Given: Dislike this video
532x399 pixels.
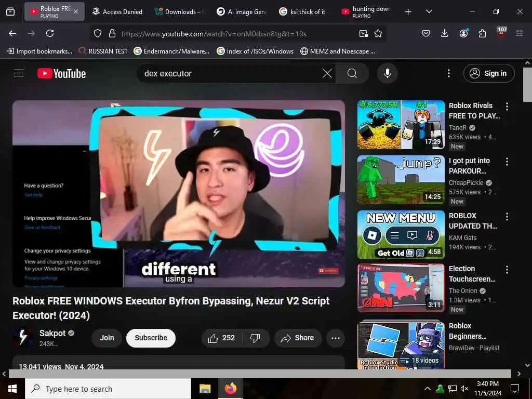Looking at the screenshot, I should pyautogui.click(x=256, y=338).
